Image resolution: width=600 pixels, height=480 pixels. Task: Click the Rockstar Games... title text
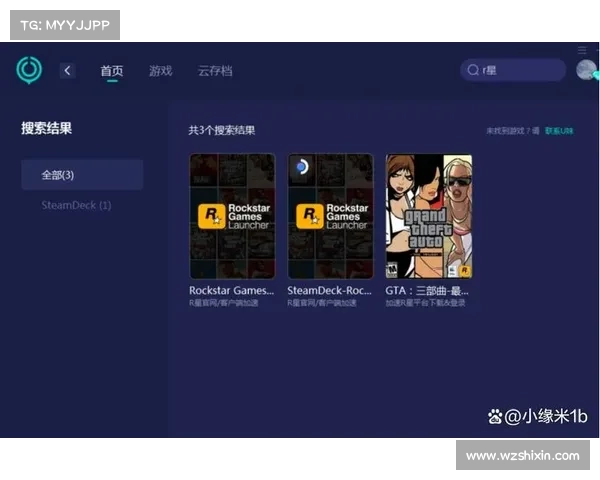click(232, 291)
